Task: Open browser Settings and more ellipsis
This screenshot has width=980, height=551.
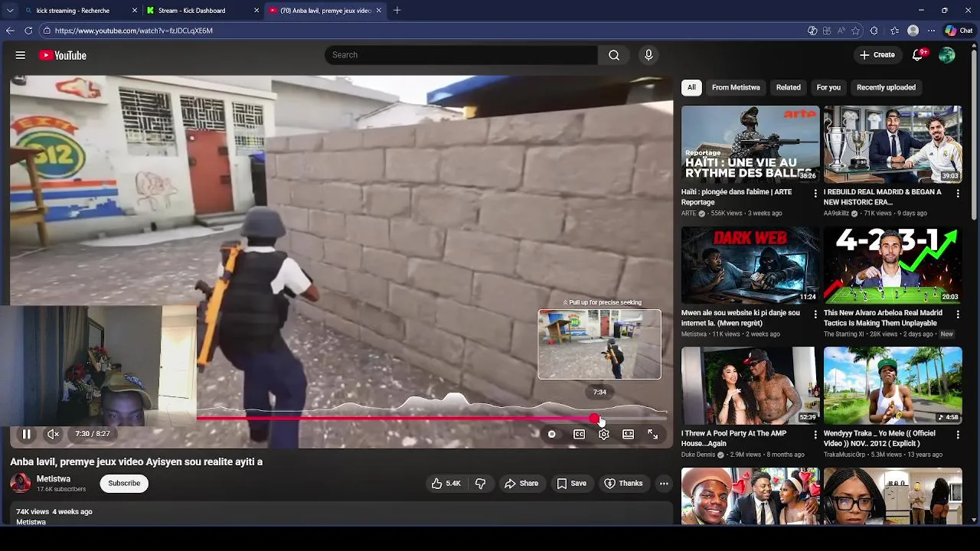Action: pyautogui.click(x=931, y=31)
